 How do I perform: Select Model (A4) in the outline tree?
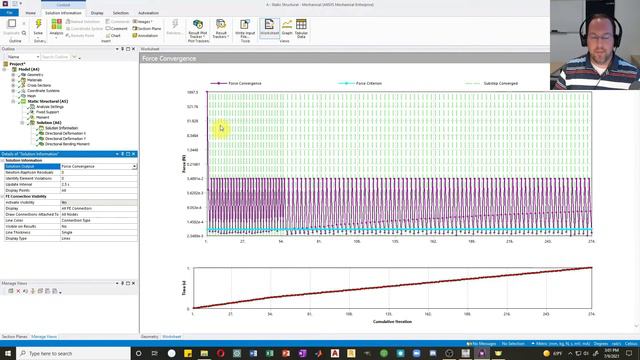pyautogui.click(x=29, y=69)
